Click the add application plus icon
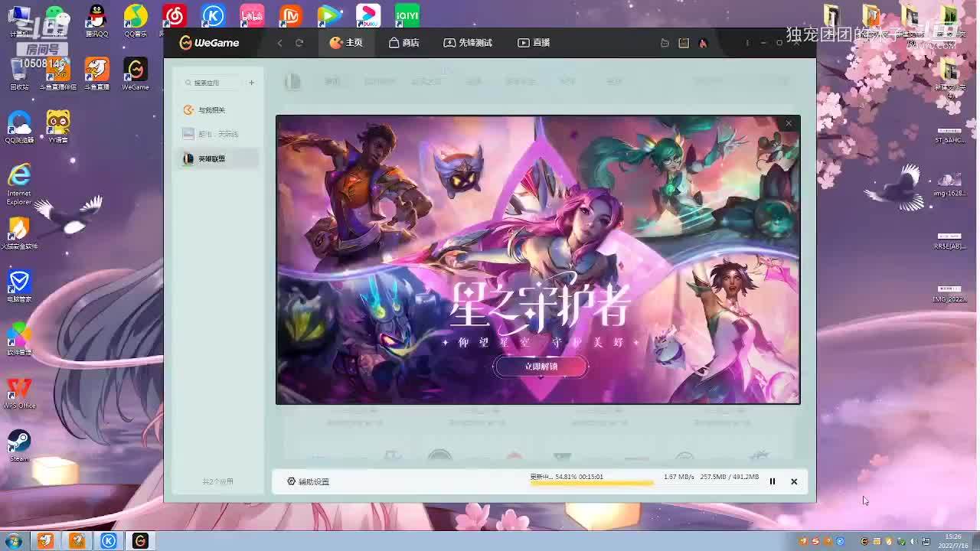Image resolution: width=980 pixels, height=551 pixels. pyautogui.click(x=251, y=83)
